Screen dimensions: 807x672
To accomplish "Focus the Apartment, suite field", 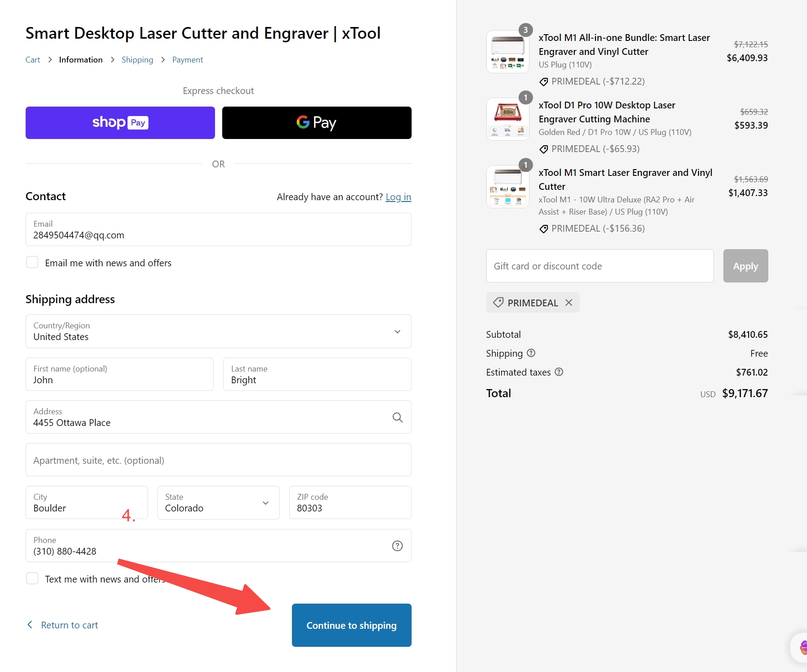I will click(219, 460).
